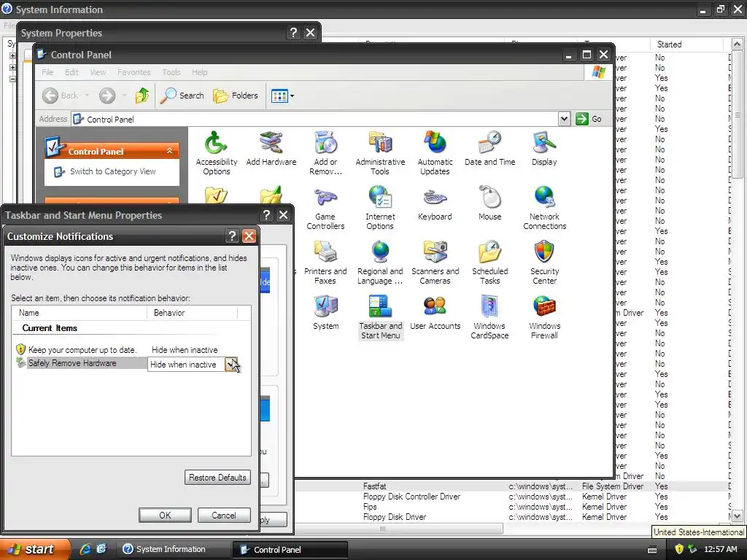Open Automatic Updates icon

click(435, 153)
